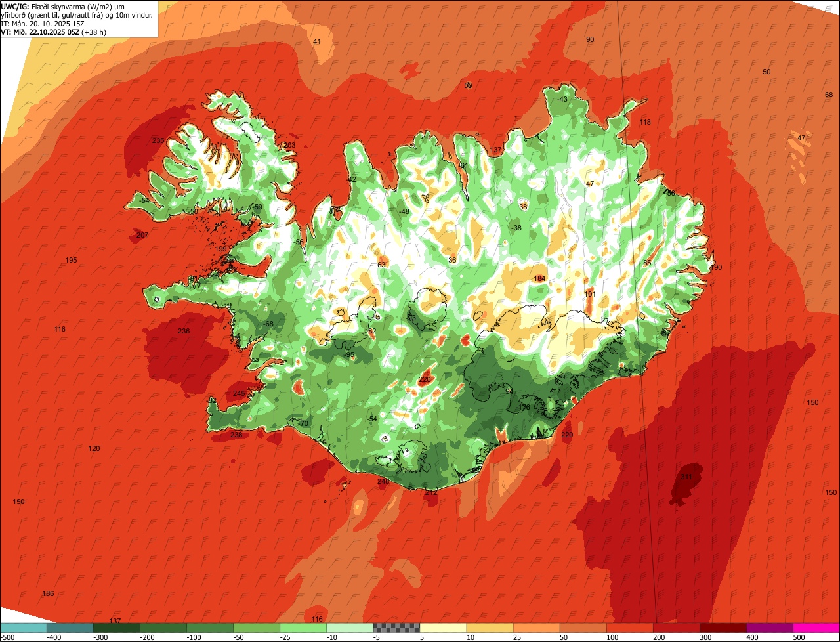Click the -70 value in southwest Iceland
This screenshot has height=642, width=840.
[303, 423]
